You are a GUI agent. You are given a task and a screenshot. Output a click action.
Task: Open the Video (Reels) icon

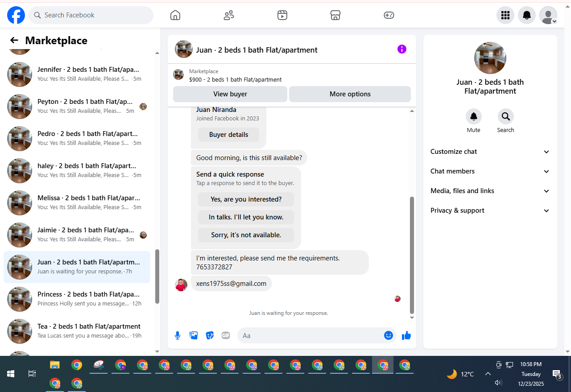(x=282, y=15)
